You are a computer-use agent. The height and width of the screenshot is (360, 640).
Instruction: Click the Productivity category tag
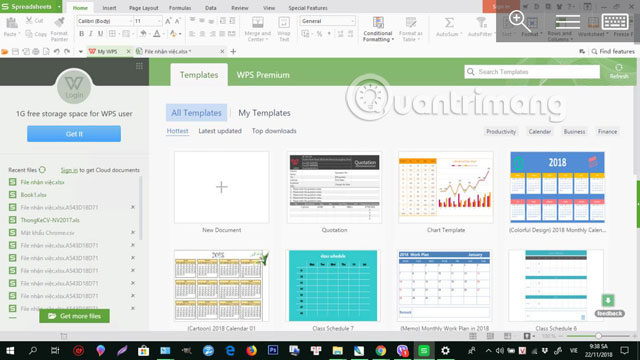[x=501, y=131]
